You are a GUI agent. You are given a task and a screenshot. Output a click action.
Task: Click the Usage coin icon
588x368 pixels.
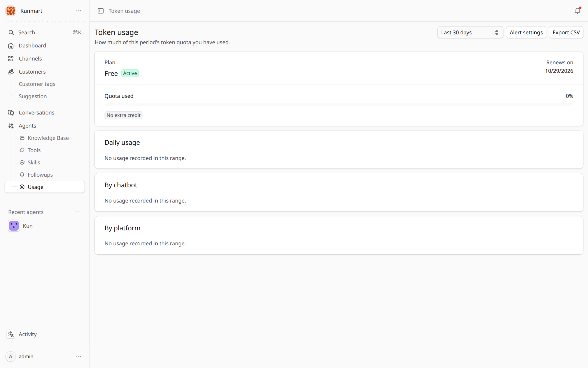[x=22, y=187]
